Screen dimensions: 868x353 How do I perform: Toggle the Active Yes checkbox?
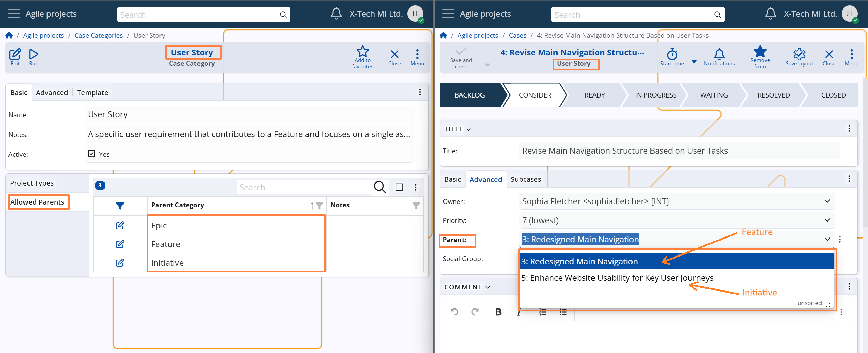(92, 154)
